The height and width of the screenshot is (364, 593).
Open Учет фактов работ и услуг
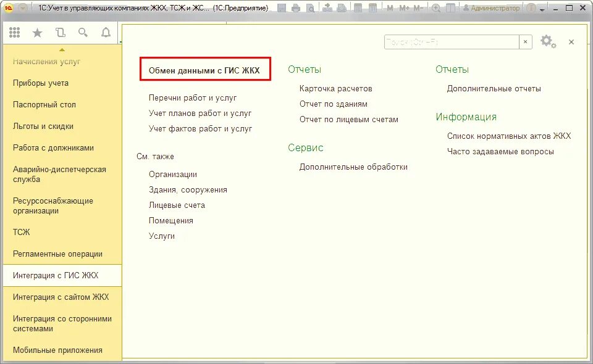(x=200, y=129)
